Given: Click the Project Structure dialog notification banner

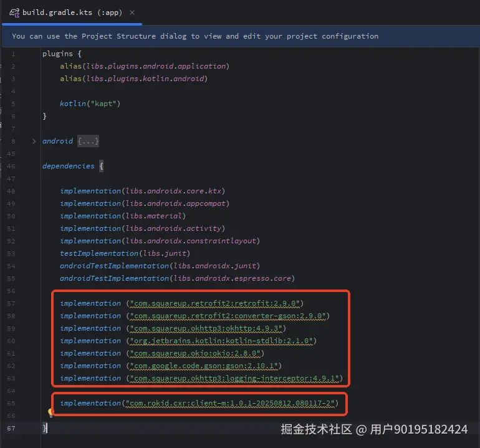Looking at the screenshot, I should [241, 36].
